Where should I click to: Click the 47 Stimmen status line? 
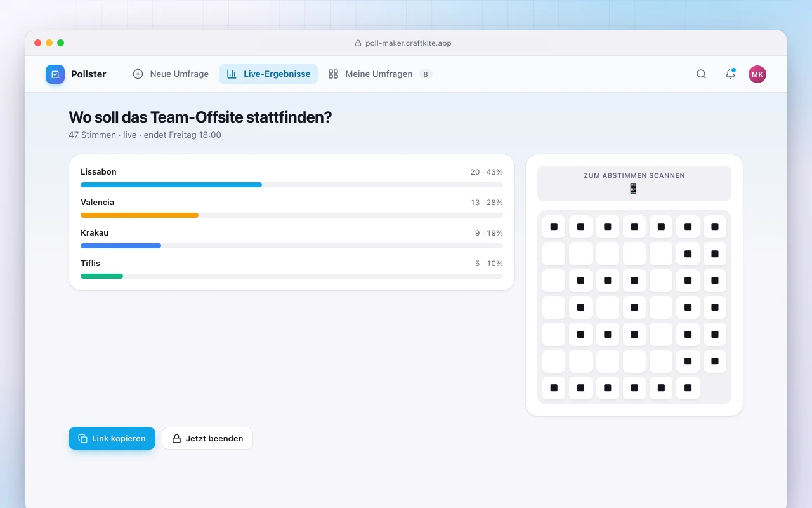145,135
